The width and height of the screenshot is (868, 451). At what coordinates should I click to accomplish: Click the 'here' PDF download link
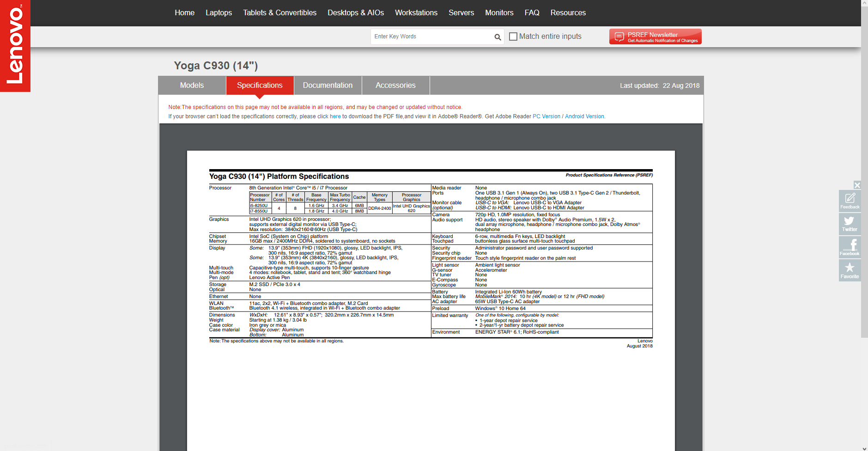pyautogui.click(x=335, y=116)
